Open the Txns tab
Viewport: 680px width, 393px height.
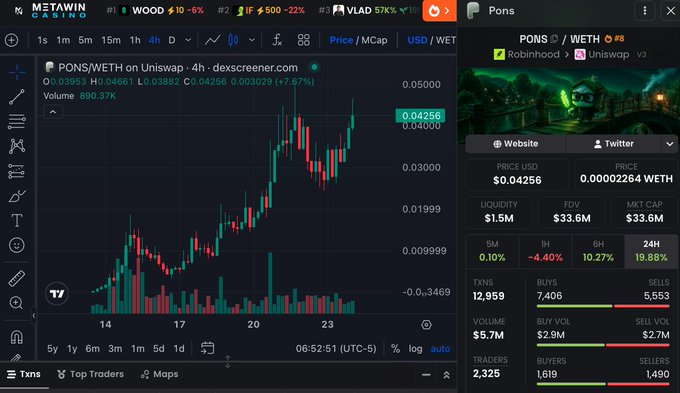(x=24, y=374)
